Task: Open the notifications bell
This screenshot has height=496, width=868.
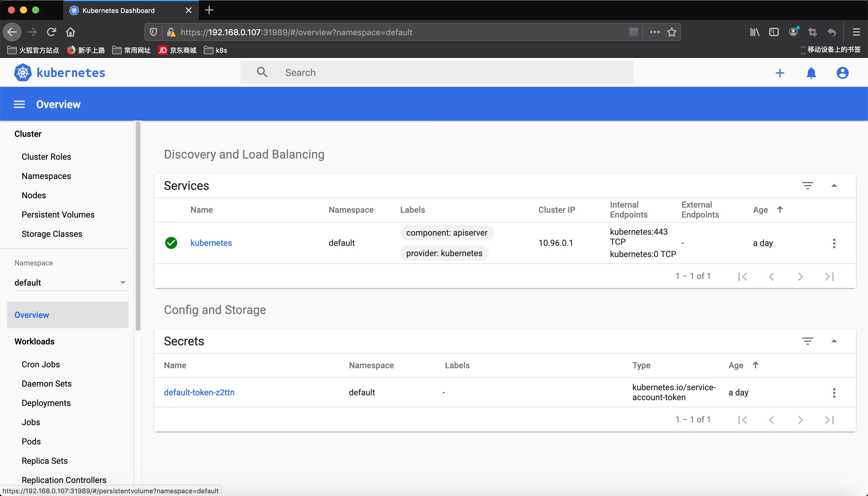Action: point(811,73)
